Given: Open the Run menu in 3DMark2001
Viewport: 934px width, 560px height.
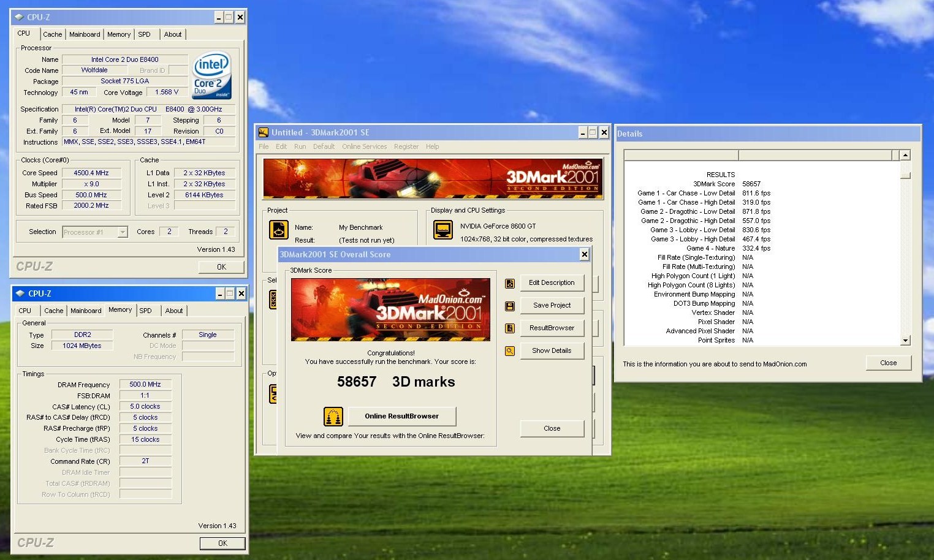Looking at the screenshot, I should point(300,147).
